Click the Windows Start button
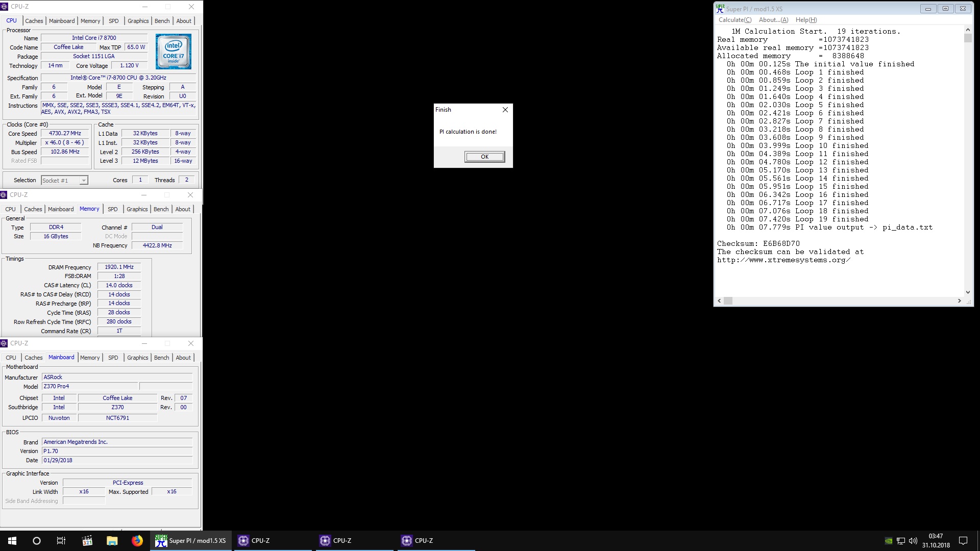The image size is (980, 551). tap(12, 541)
